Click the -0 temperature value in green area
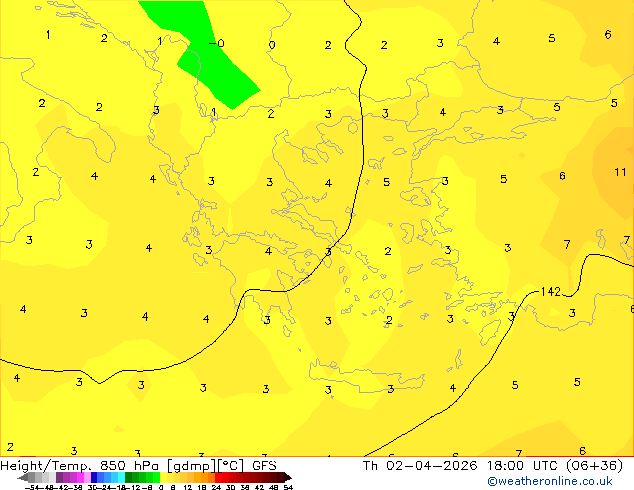This screenshot has height=490, width=634. pyautogui.click(x=217, y=43)
